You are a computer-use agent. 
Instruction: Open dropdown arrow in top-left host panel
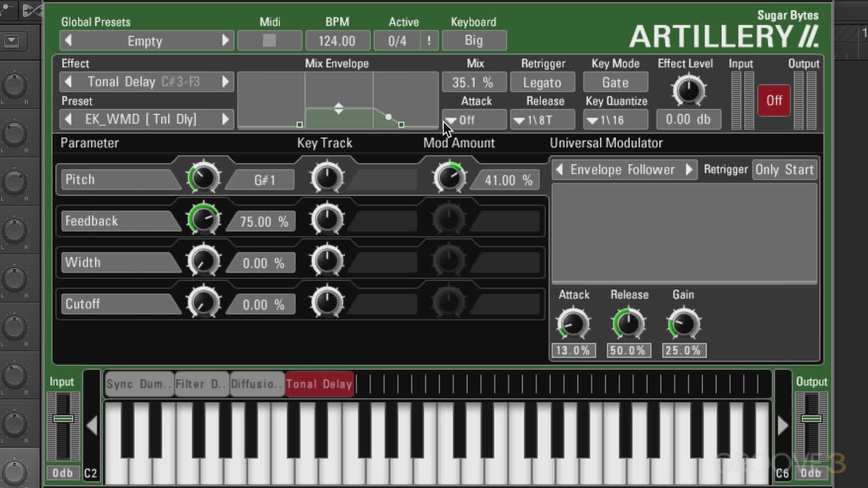tap(11, 41)
